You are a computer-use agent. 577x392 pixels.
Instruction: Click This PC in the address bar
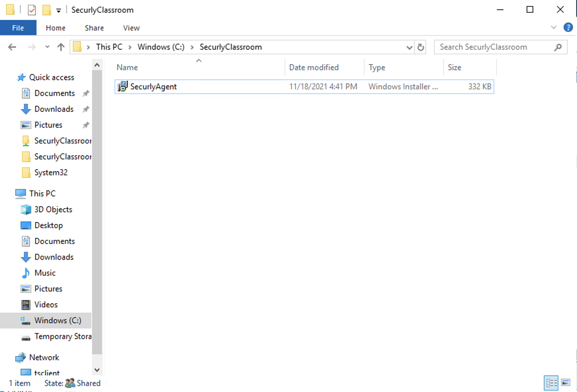coord(109,47)
